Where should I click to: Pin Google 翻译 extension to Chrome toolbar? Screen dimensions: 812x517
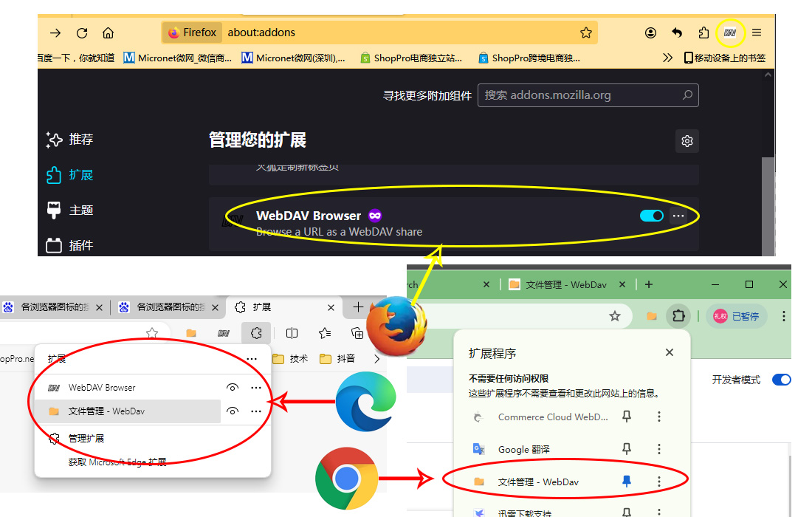click(627, 449)
